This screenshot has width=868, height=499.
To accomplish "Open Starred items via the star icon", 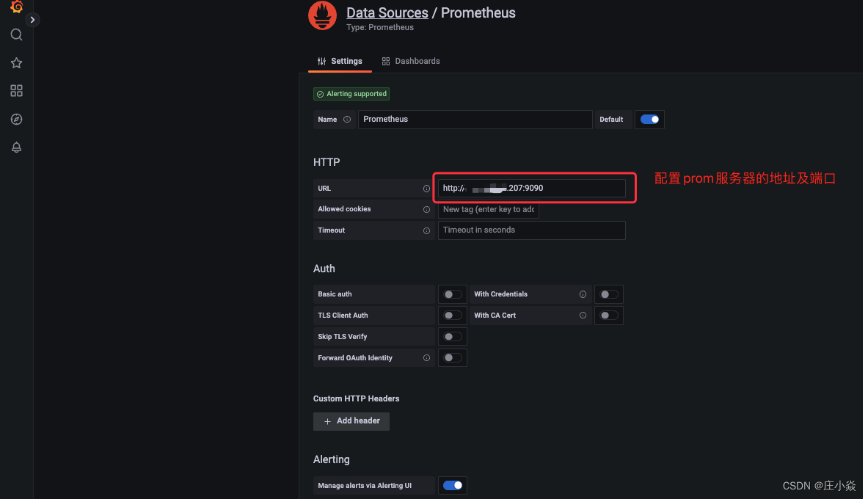I will 17,62.
